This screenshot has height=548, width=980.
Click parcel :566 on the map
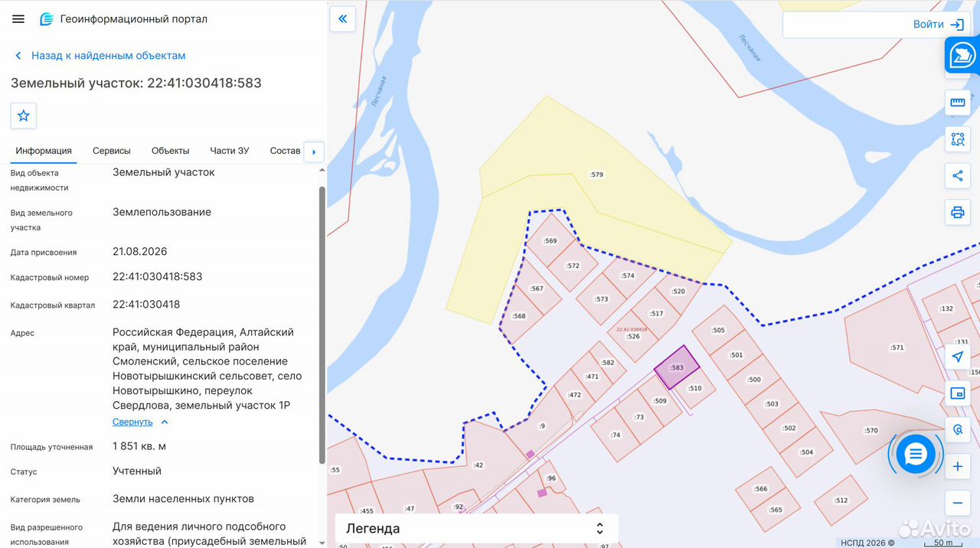[x=760, y=489]
